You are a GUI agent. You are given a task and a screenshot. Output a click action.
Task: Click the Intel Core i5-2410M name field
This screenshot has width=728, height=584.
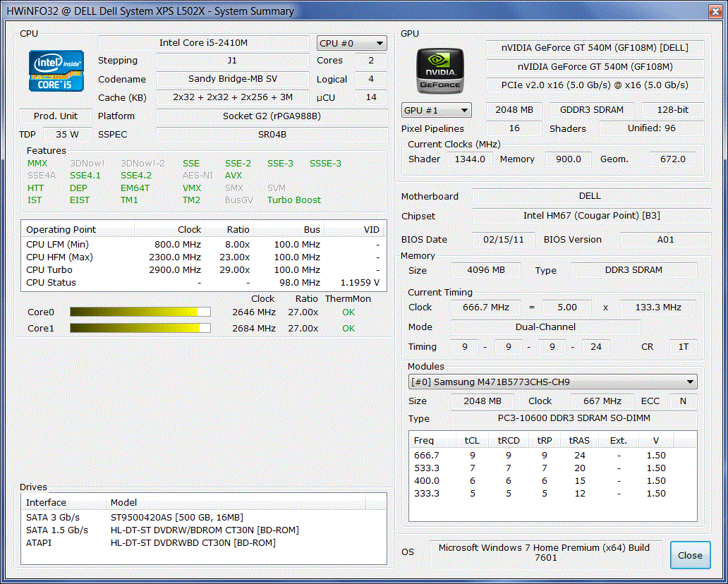click(203, 43)
